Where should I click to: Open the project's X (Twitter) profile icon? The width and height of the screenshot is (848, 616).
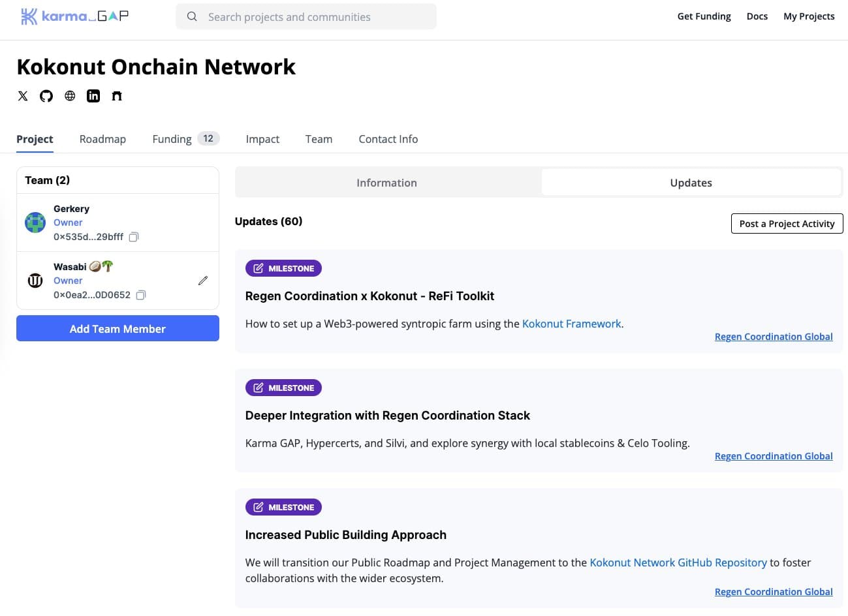(23, 96)
